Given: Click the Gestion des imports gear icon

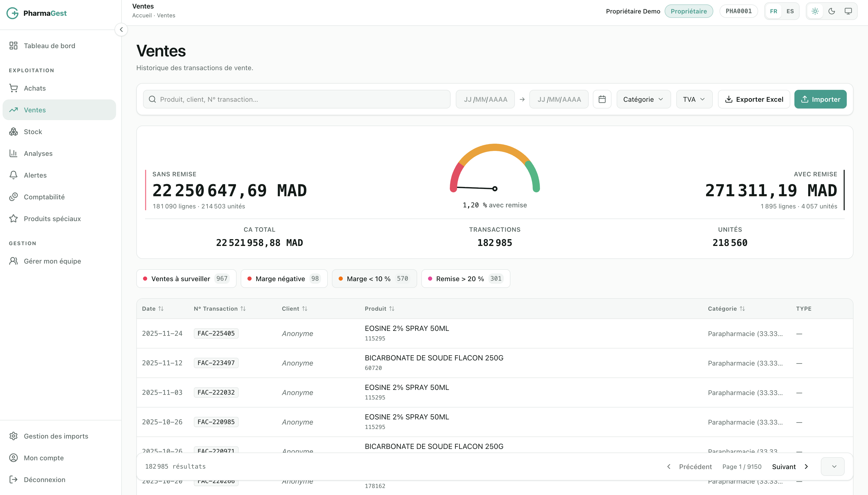Looking at the screenshot, I should (14, 436).
